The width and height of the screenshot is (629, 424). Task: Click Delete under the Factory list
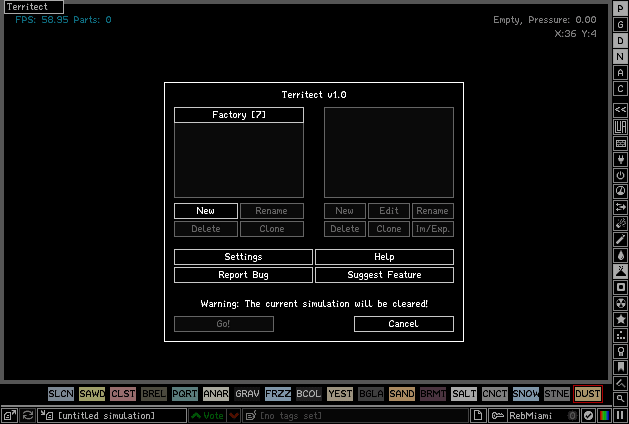pos(206,229)
